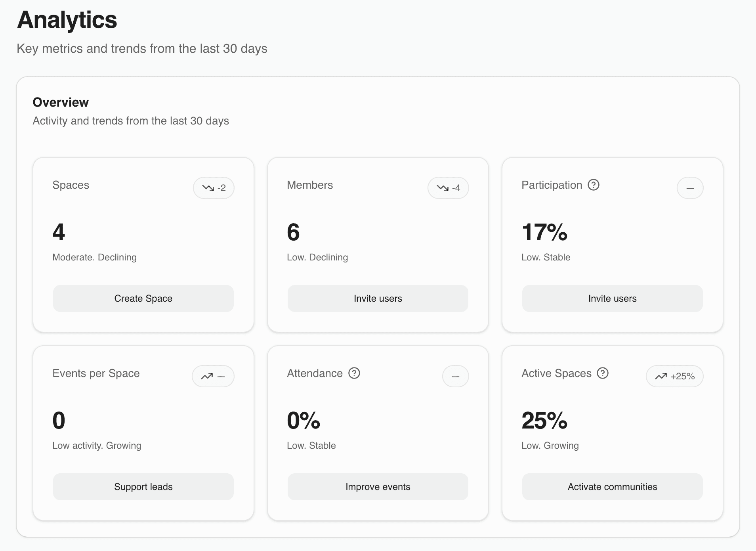Select the 17% Participation value

544,232
